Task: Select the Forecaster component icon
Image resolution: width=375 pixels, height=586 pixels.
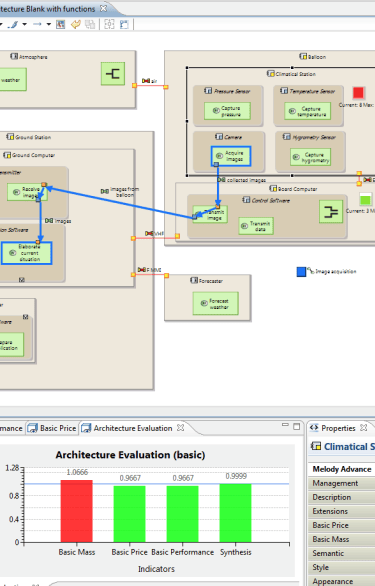Action: [194, 280]
